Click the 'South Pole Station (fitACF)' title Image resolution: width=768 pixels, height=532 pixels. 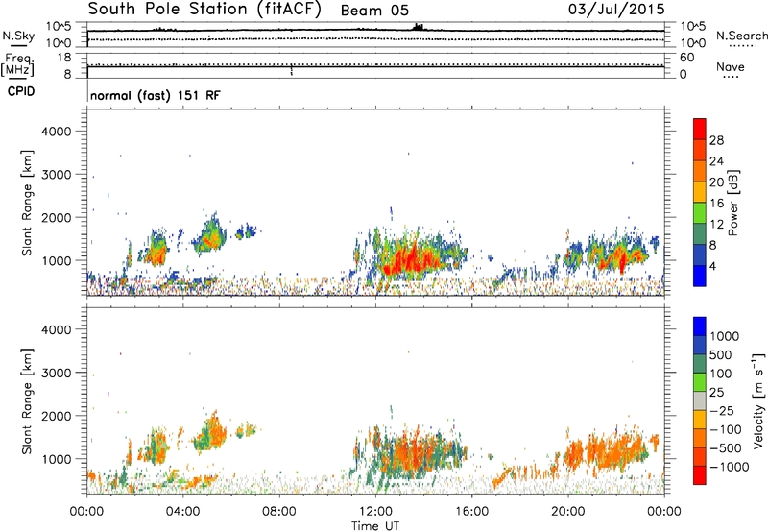click(204, 9)
